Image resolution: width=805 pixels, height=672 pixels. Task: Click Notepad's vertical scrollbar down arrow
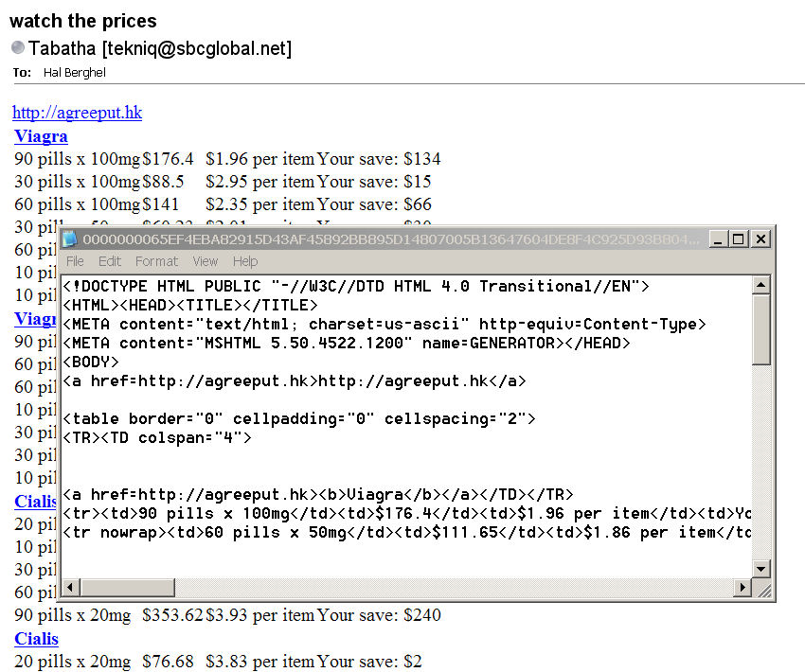761,568
